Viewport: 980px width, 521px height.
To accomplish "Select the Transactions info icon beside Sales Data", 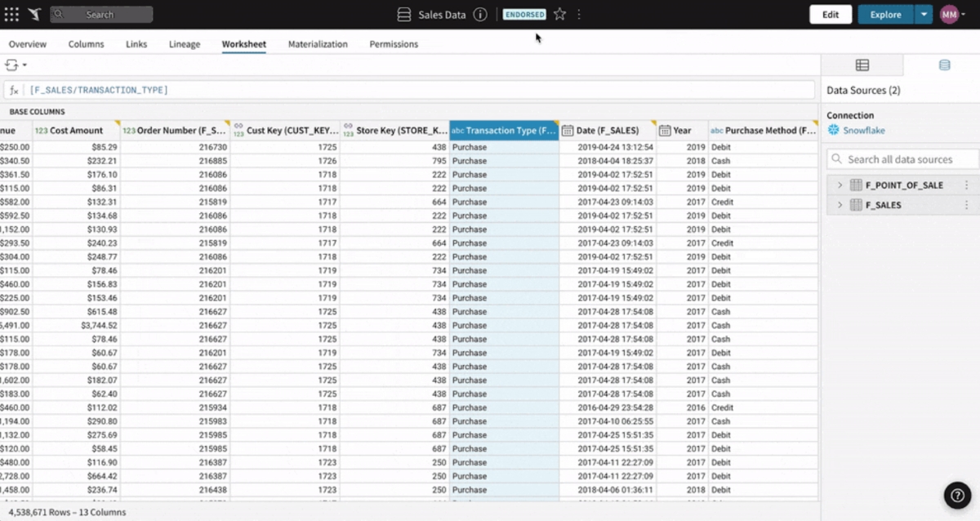I will point(479,14).
